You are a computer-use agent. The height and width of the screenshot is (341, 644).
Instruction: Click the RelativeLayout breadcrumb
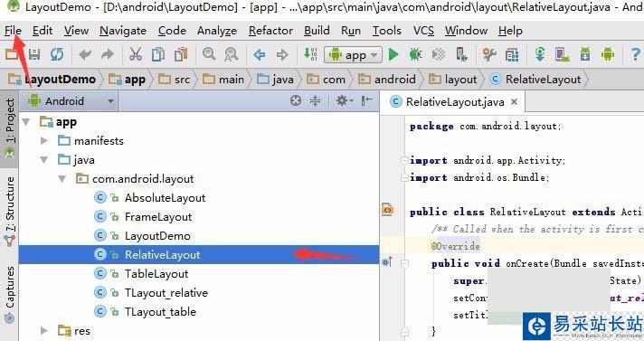pyautogui.click(x=536, y=80)
